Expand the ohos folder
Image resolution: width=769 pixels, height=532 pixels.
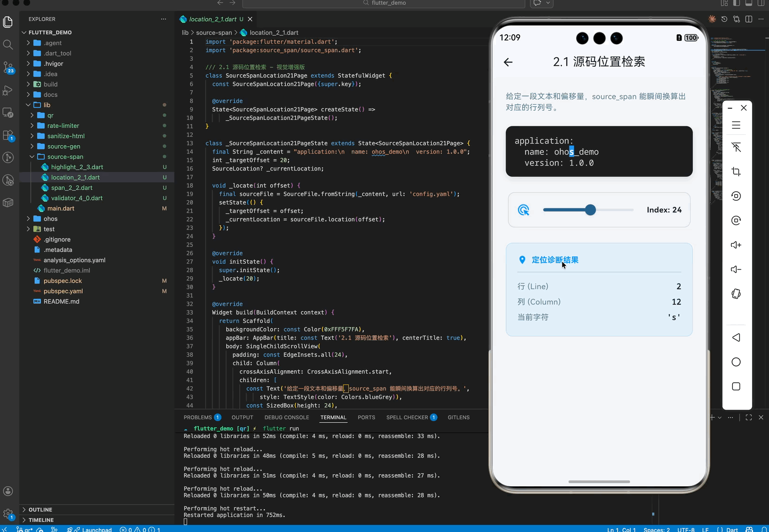pos(28,219)
